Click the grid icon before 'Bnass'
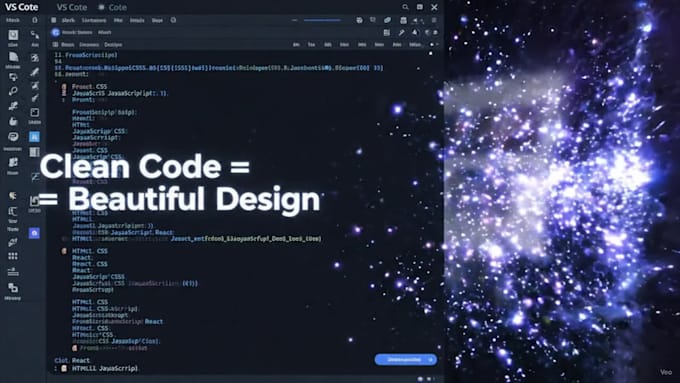Image resolution: width=680 pixels, height=383 pixels. pyautogui.click(x=55, y=44)
